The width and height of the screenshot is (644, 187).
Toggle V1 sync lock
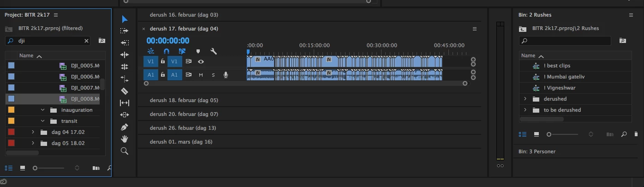click(188, 61)
